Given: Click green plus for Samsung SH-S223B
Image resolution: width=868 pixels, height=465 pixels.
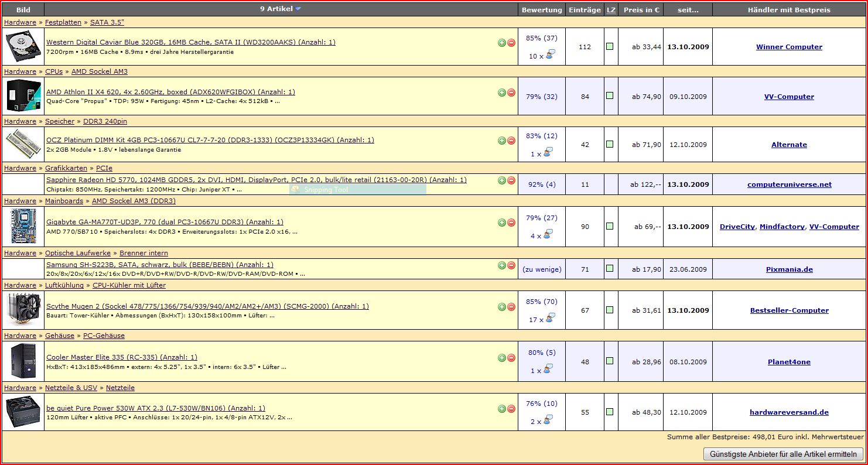Looking at the screenshot, I should pos(502,265).
